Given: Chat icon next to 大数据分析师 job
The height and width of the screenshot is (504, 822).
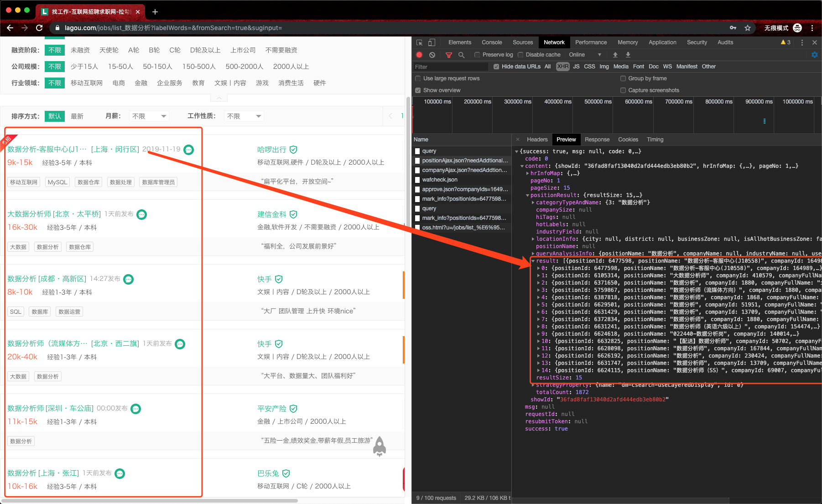Looking at the screenshot, I should click(x=142, y=214).
